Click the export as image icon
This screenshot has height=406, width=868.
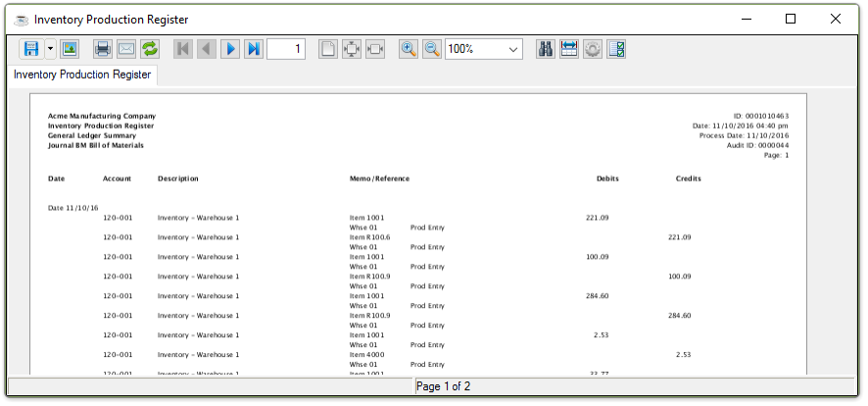click(70, 49)
